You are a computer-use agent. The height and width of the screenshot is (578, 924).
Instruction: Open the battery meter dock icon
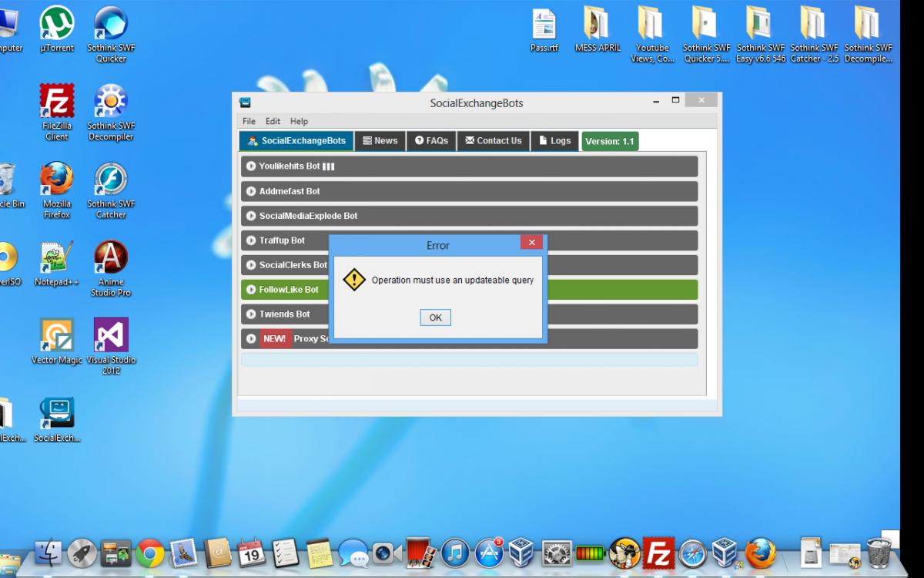tap(591, 553)
